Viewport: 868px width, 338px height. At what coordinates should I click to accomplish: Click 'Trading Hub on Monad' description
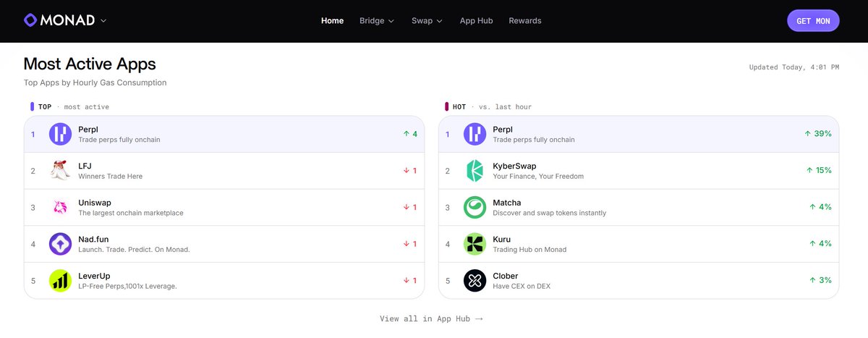coord(529,250)
